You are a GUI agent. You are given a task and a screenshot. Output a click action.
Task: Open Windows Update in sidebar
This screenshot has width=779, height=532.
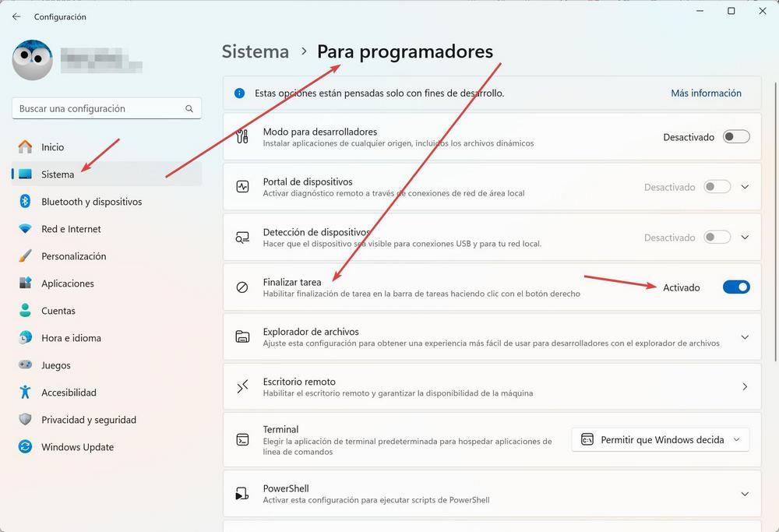pos(107,447)
